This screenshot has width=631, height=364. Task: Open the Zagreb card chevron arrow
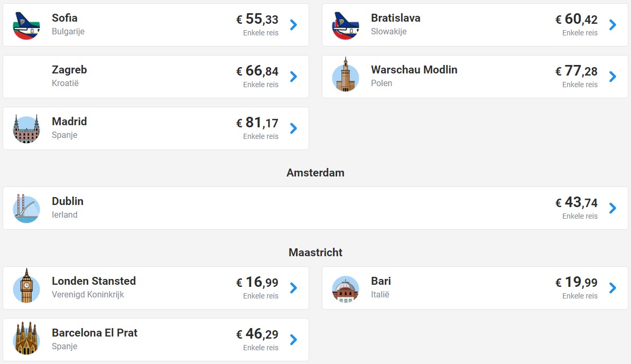(x=294, y=77)
